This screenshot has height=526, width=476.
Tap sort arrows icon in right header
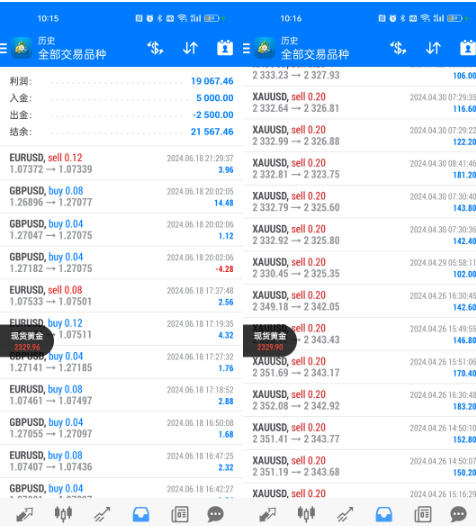coord(433,48)
